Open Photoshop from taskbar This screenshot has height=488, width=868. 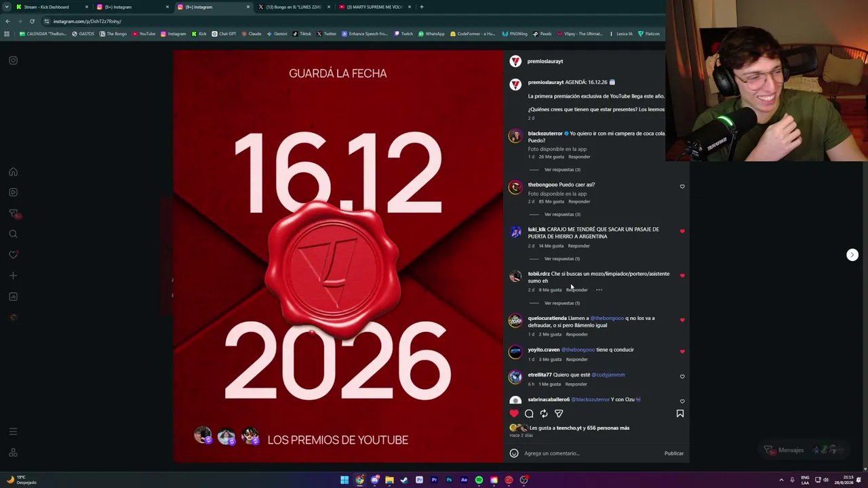click(449, 481)
